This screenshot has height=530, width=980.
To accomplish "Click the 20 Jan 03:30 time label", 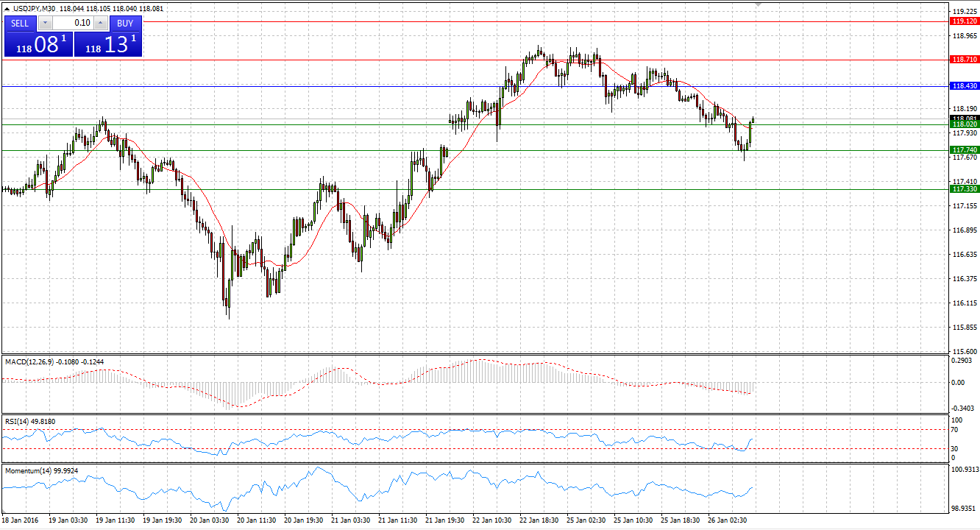I will tap(209, 520).
